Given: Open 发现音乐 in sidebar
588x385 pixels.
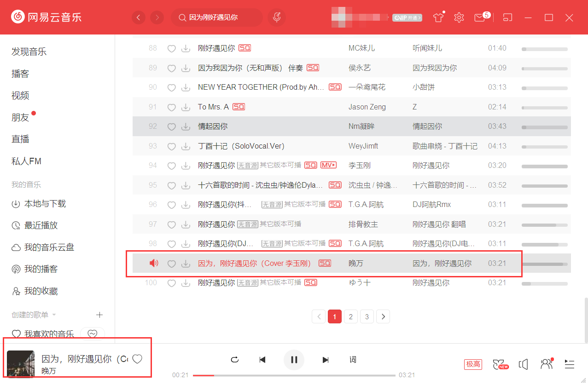Looking at the screenshot, I should tap(29, 52).
